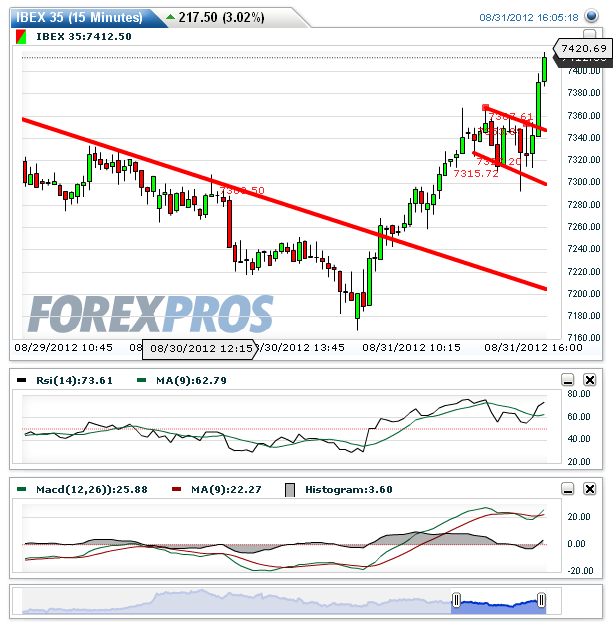Screen dimensions: 613x627
Task: Click the IBEX 35:7412.50 series label
Action: click(x=84, y=37)
